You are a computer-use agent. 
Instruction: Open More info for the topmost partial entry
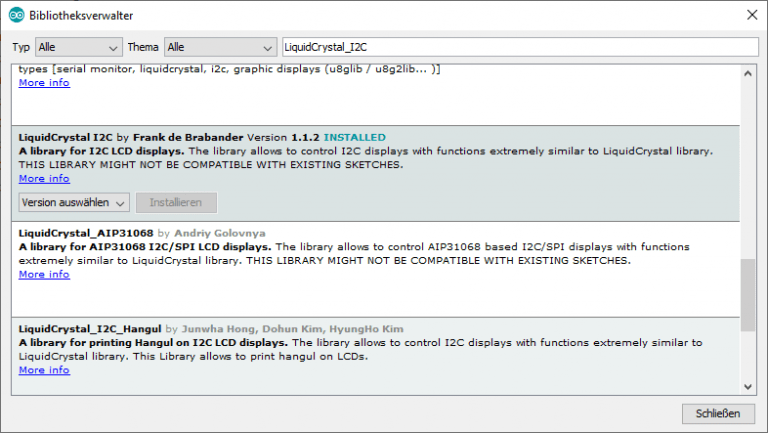44,83
